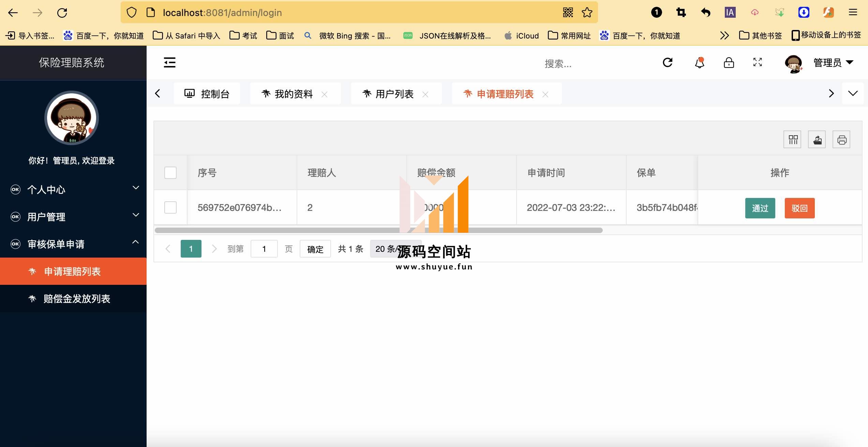This screenshot has height=447, width=868.
Task: Collapse the sidebar with the menu fold icon
Action: (169, 63)
